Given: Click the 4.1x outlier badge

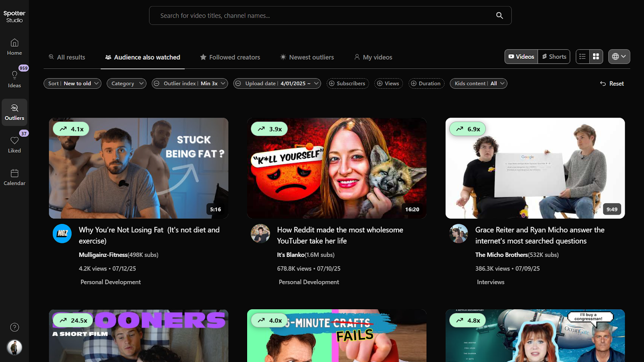Looking at the screenshot, I should [71, 129].
